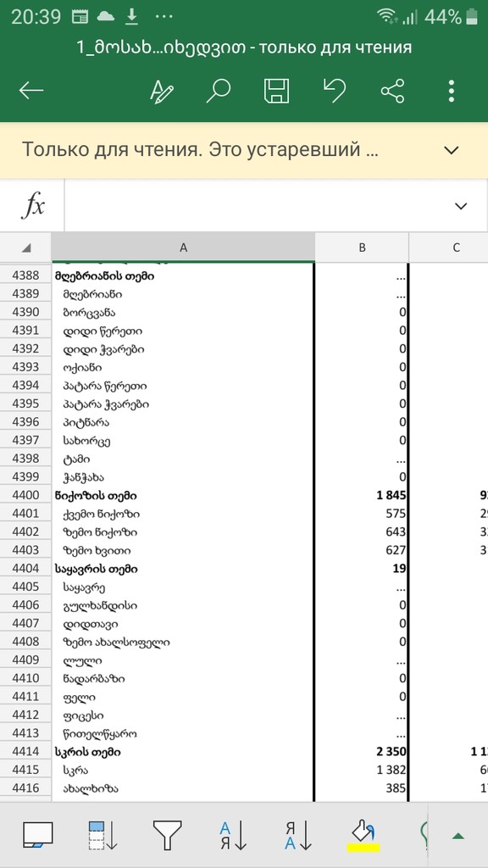Sort ascending А to Я

point(233,835)
